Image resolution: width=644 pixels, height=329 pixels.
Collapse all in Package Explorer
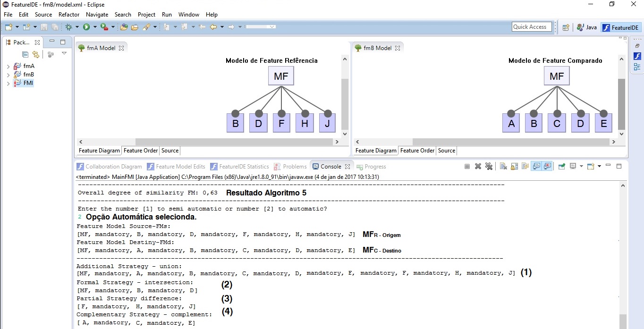click(25, 54)
